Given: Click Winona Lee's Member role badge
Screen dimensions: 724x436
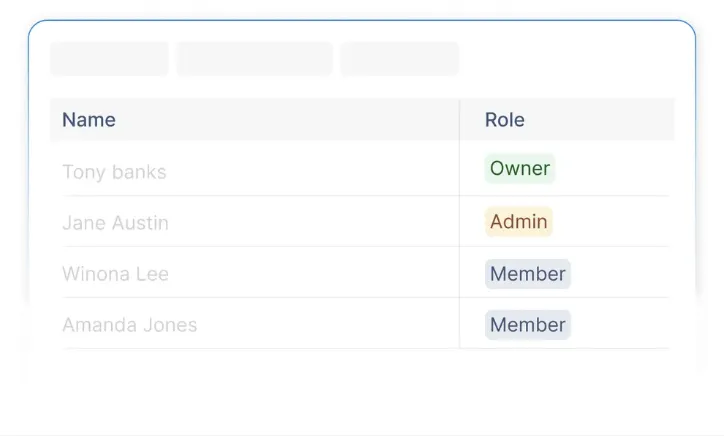Looking at the screenshot, I should (528, 273).
